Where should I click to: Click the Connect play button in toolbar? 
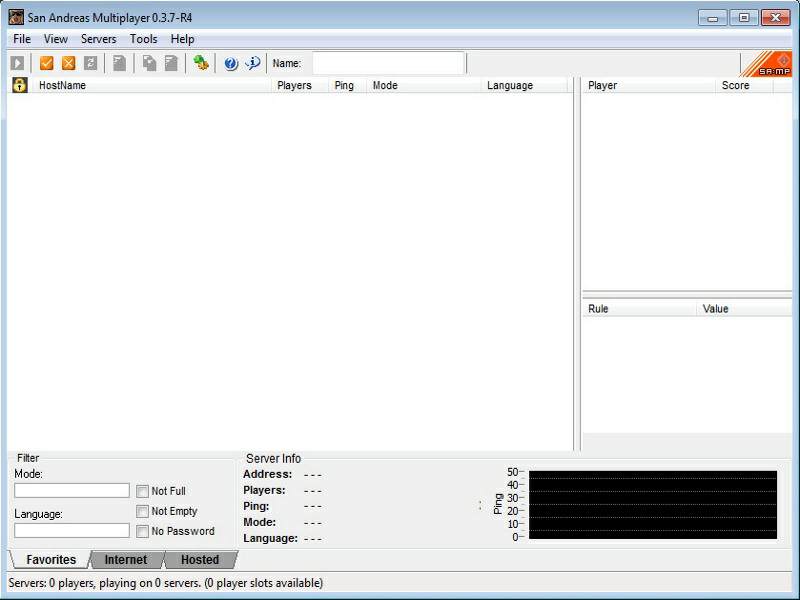point(18,63)
